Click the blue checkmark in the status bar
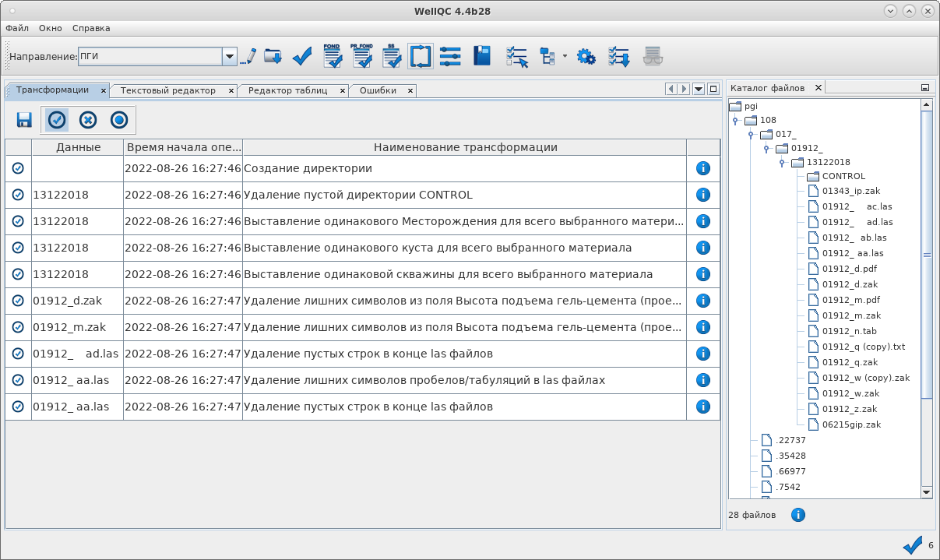Image resolution: width=940 pixels, height=560 pixels. point(913,545)
